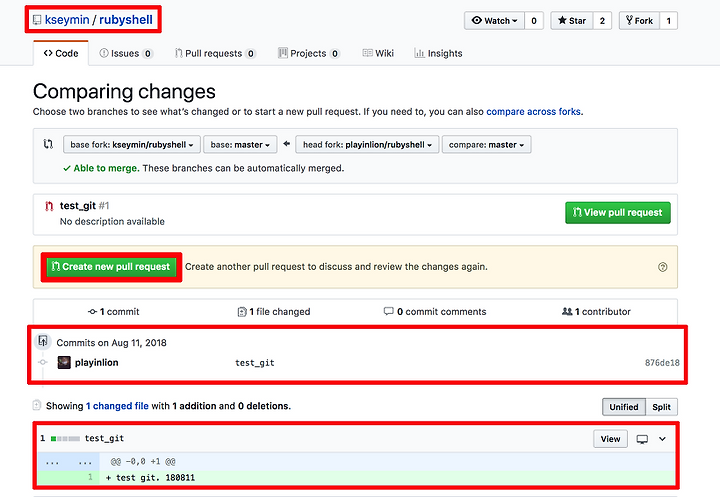Click the compare switch icon beside base fork
The image size is (720, 497).
[48, 144]
